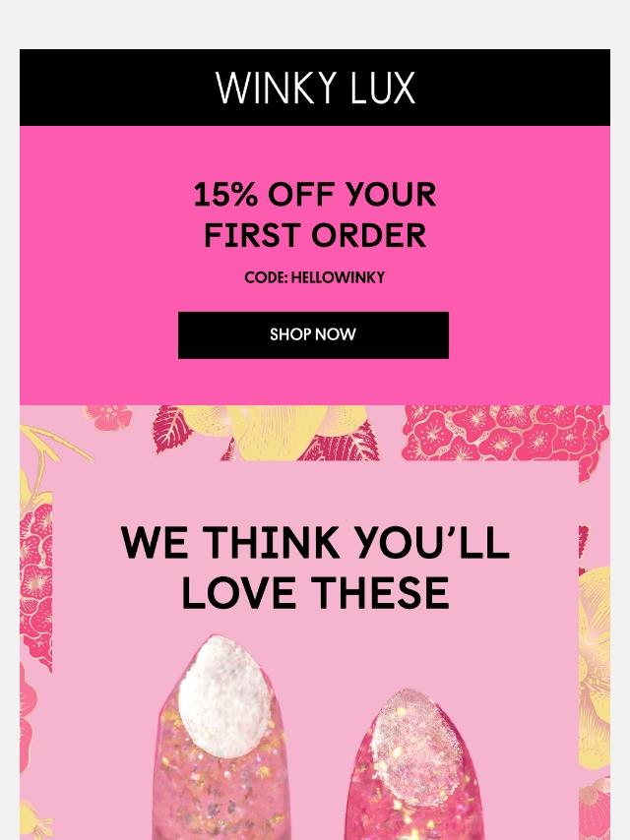Click the WINKY LUX logo
630x840 pixels.
pos(315,88)
